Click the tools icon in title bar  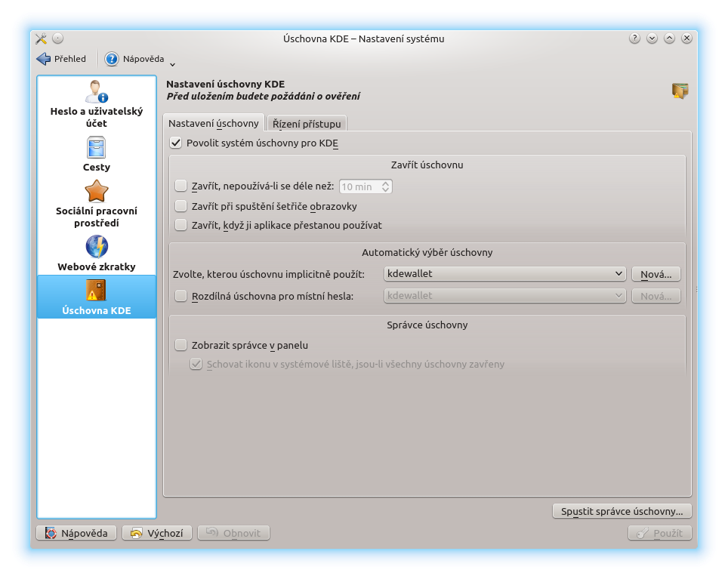click(42, 38)
